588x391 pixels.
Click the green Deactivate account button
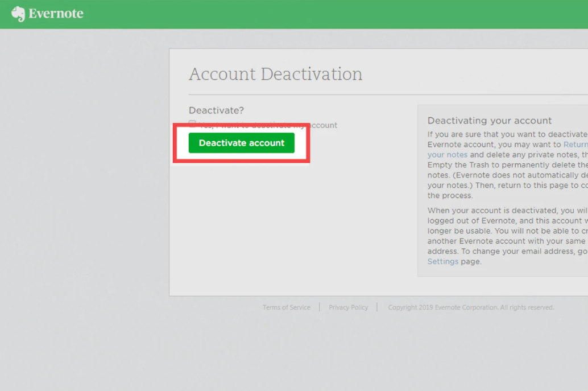[x=242, y=143]
